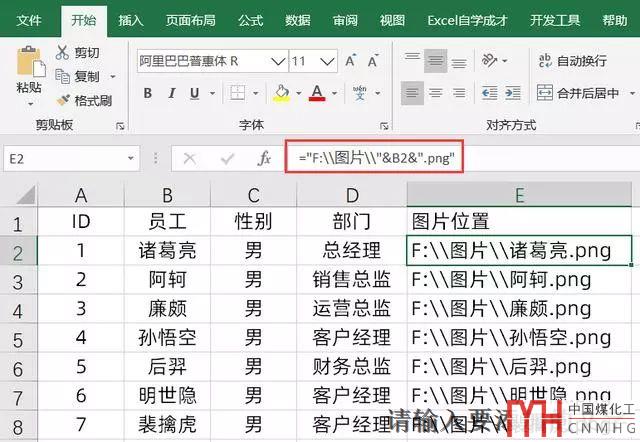Click cell containing 财务总监

coord(351,366)
